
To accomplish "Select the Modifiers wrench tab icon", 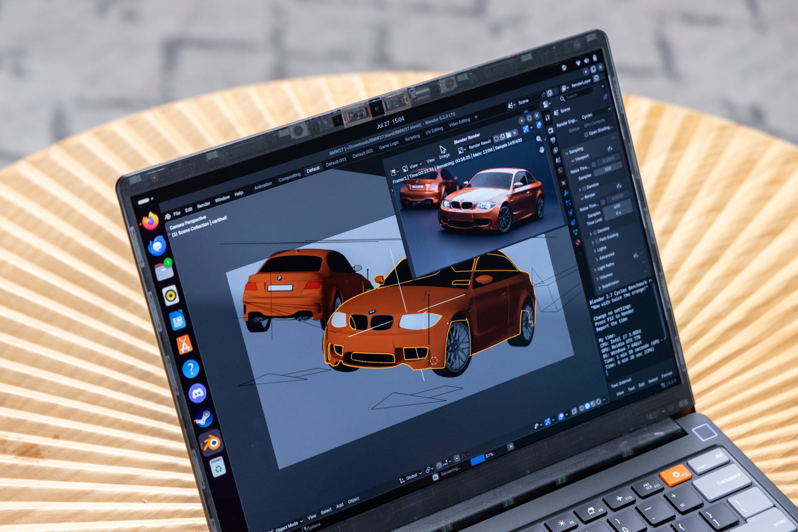I will 566,193.
